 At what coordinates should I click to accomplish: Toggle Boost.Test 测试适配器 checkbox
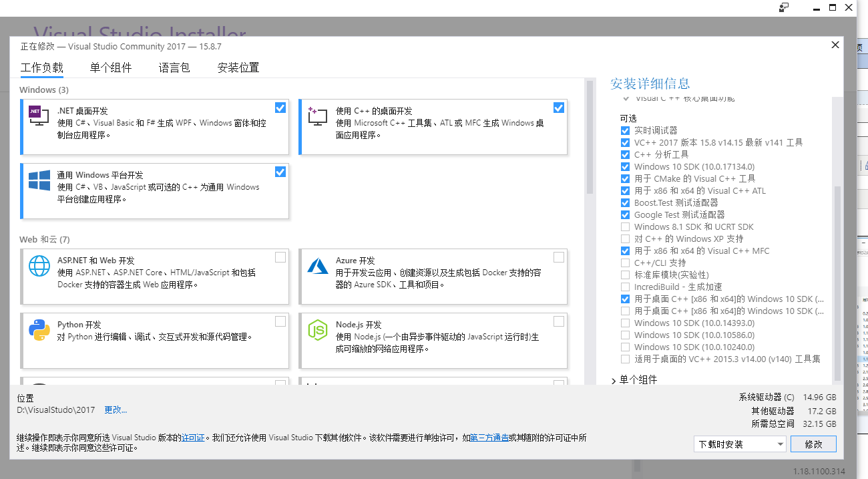tap(625, 202)
